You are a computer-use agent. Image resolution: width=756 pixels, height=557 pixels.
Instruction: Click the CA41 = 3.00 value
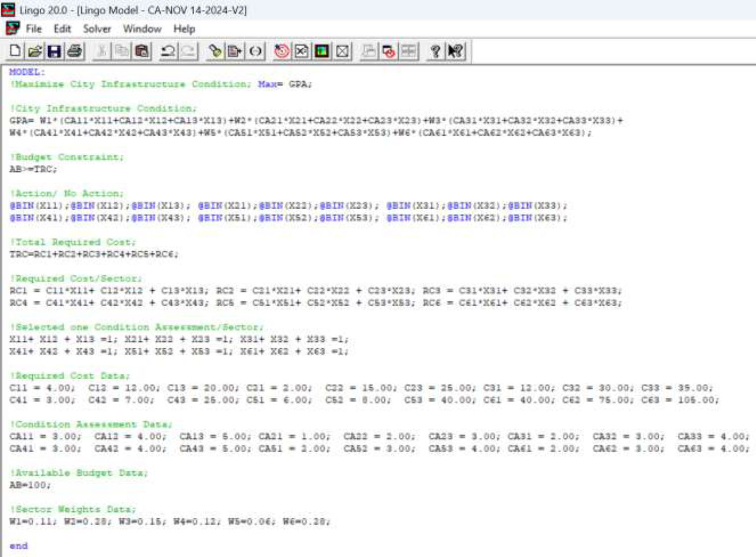tap(45, 449)
